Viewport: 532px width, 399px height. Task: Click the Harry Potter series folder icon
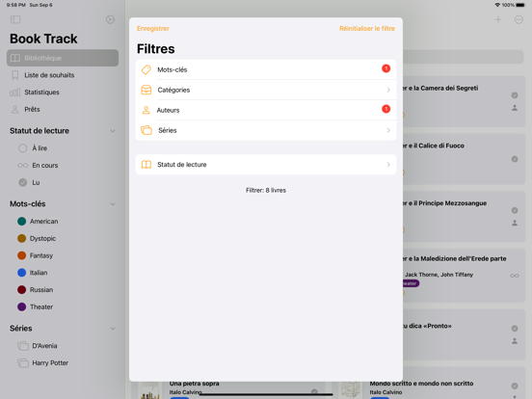23,363
